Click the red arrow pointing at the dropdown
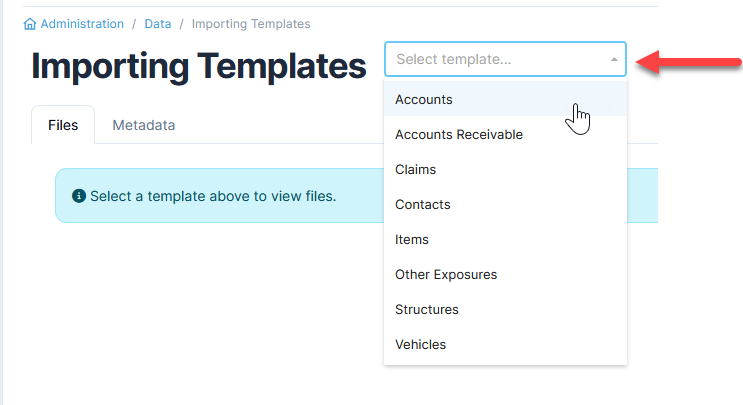 [x=689, y=62]
